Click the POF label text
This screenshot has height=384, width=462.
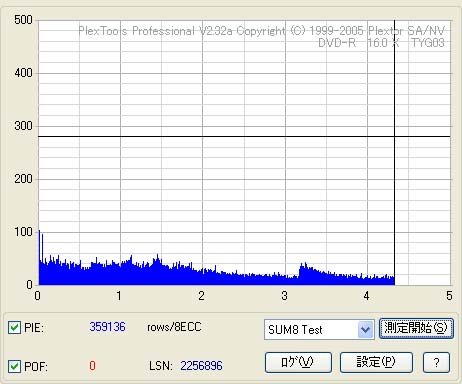[x=36, y=367]
